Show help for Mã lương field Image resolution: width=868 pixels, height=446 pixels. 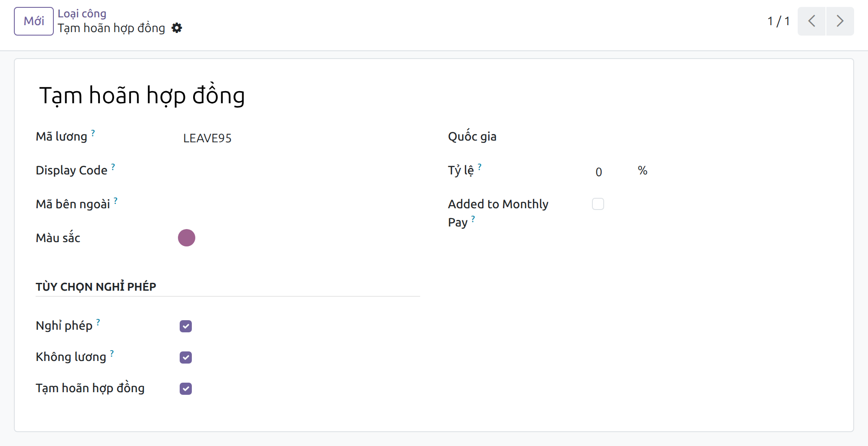[93, 133]
